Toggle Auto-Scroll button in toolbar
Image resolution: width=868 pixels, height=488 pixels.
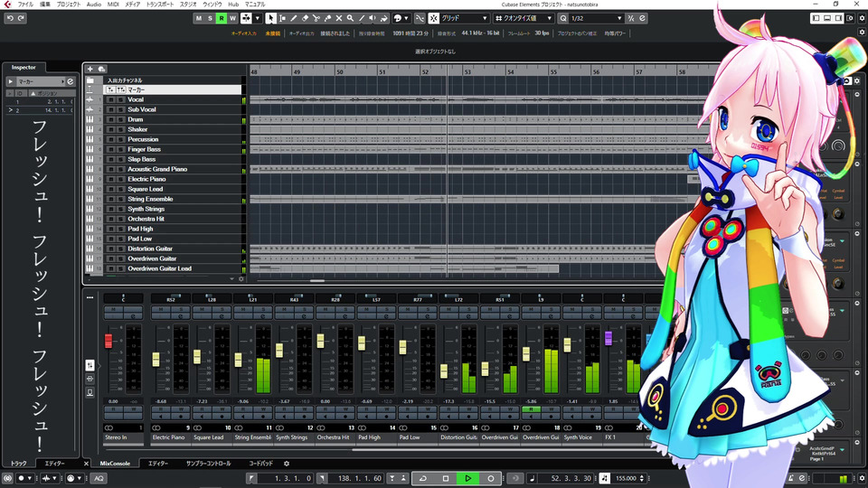[246, 18]
